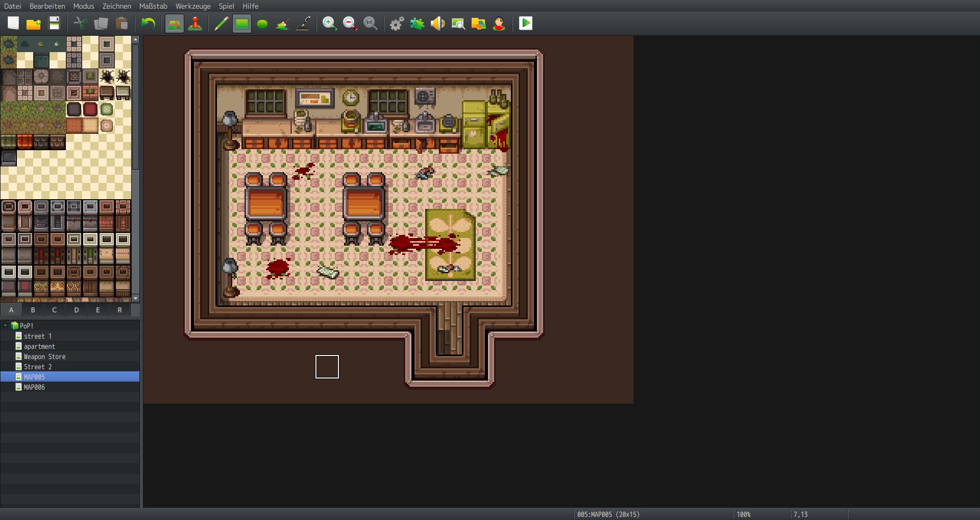980x520 pixels.
Task: Open the plugins puzzle-piece icon
Action: click(x=417, y=23)
